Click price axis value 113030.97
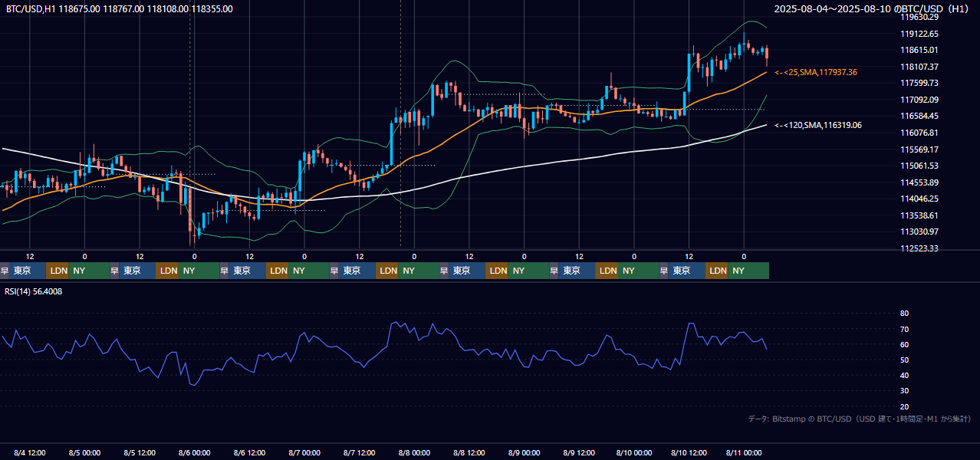The width and height of the screenshot is (980, 460). 919,232
